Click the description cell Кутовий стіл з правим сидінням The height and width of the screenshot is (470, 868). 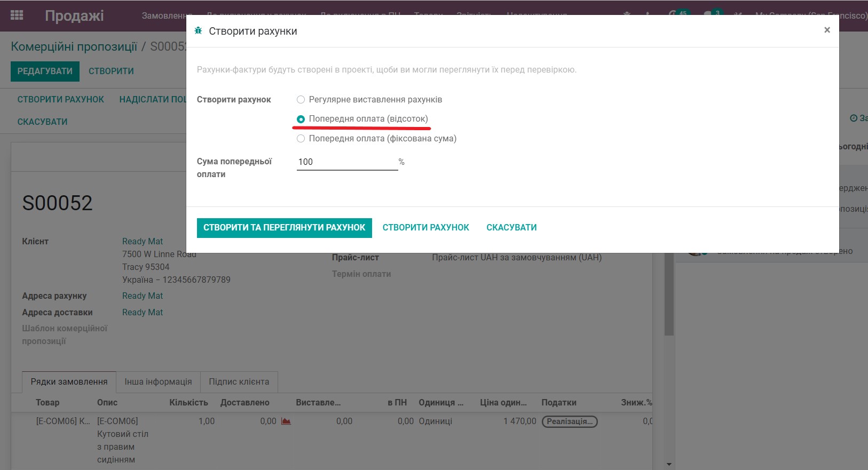click(x=123, y=441)
